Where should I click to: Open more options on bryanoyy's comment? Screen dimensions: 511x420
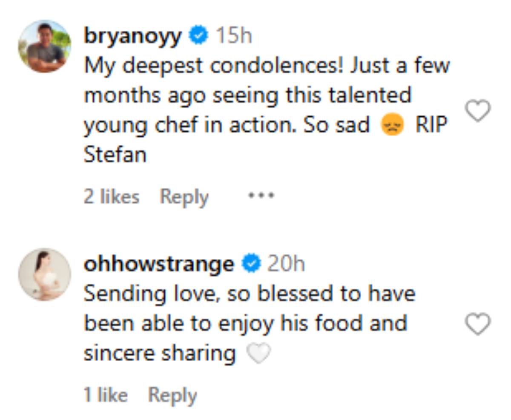[x=261, y=196]
